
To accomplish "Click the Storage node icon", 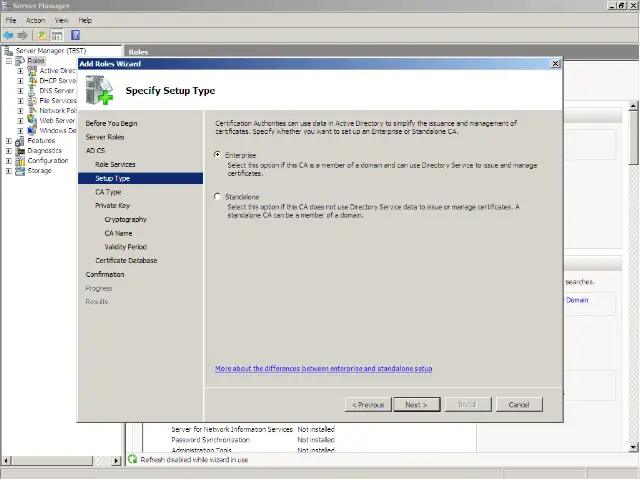I will (20, 171).
